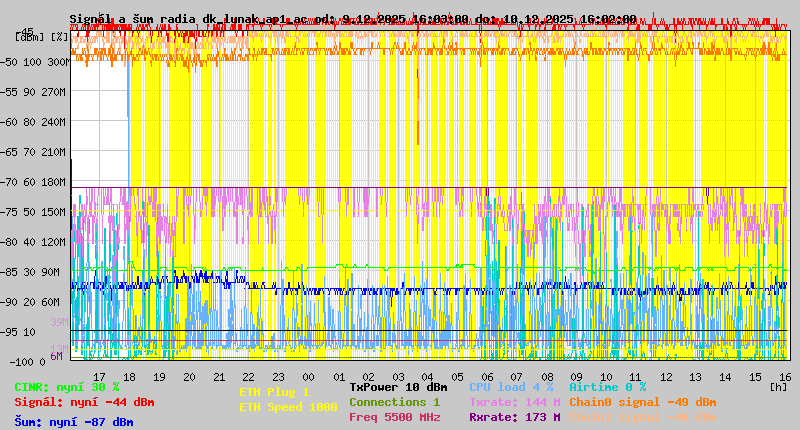Image resolution: width=800 pixels, height=430 pixels.
Task: Click the blue Šum legend label
Action: (x=74, y=422)
